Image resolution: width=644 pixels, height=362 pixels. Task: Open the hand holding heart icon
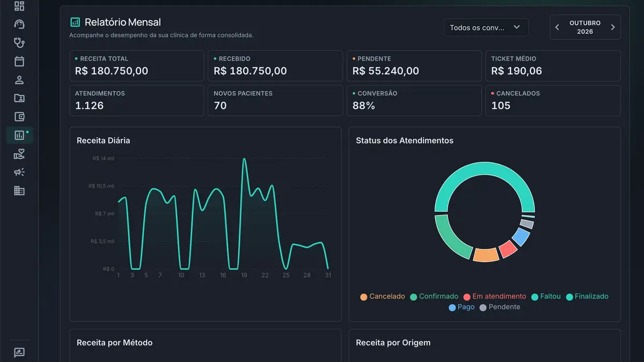[x=19, y=154]
